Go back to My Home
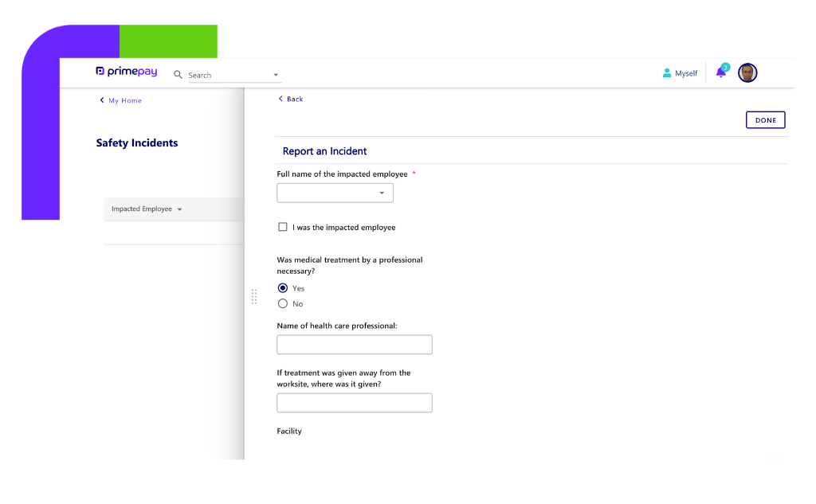 pyautogui.click(x=121, y=100)
